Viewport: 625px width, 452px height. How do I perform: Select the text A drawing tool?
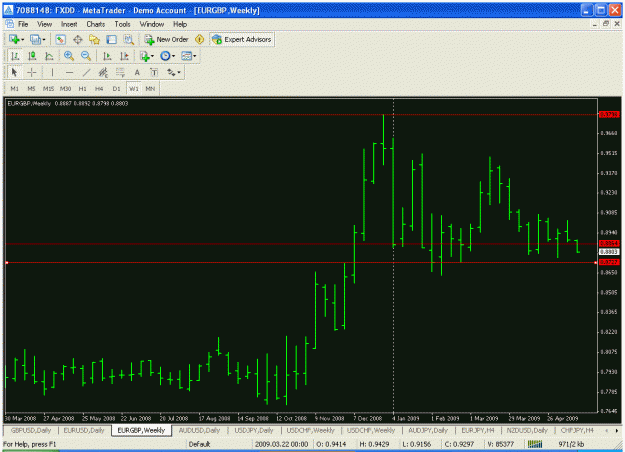[137, 73]
